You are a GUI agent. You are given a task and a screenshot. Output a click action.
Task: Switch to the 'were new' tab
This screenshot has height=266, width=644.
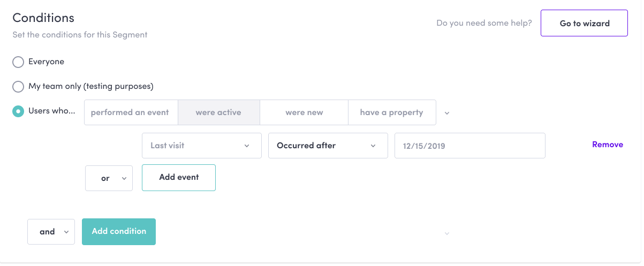[304, 112]
